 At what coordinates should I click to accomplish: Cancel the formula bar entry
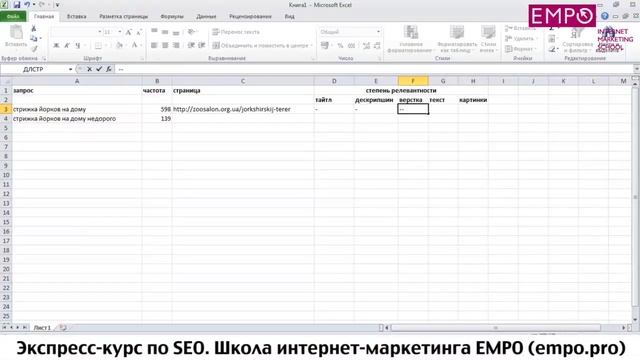[x=89, y=69]
